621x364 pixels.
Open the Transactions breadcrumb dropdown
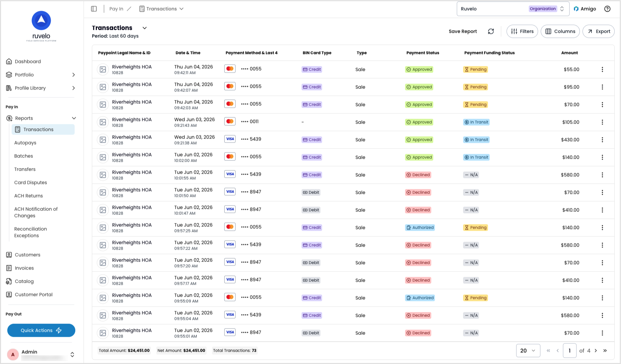pos(161,9)
